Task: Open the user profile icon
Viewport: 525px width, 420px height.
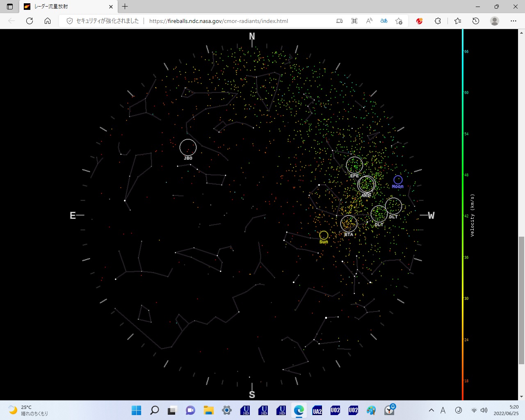Action: [x=495, y=21]
